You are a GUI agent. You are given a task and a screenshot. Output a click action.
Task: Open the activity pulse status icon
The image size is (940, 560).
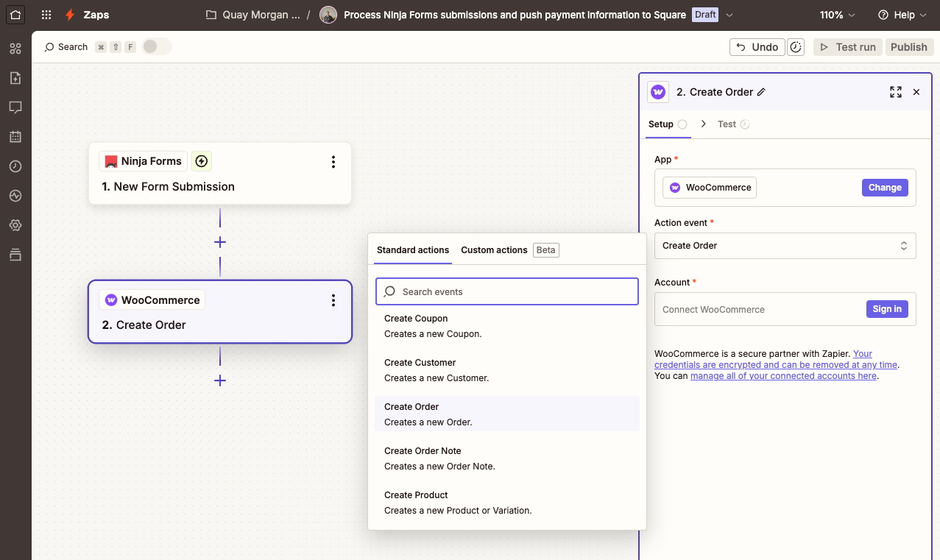click(15, 196)
